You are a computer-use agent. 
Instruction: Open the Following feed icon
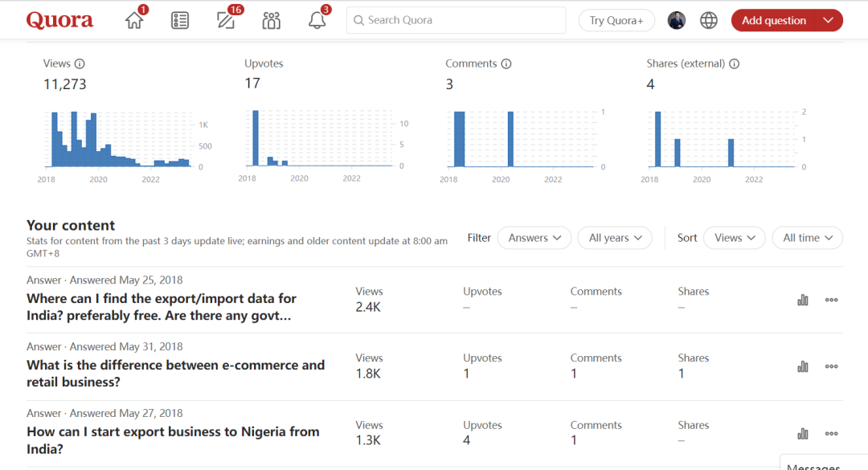[x=180, y=21]
